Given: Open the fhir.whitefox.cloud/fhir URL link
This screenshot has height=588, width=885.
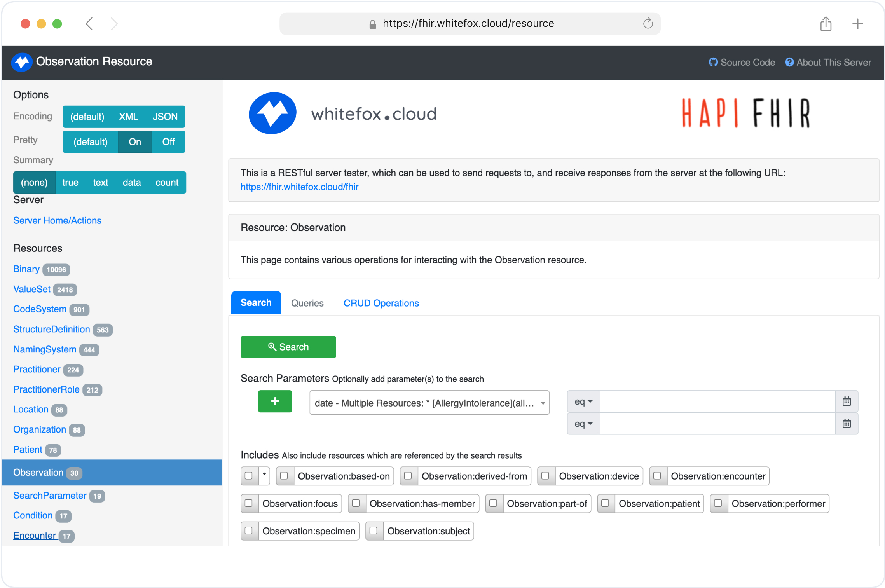Looking at the screenshot, I should click(299, 187).
